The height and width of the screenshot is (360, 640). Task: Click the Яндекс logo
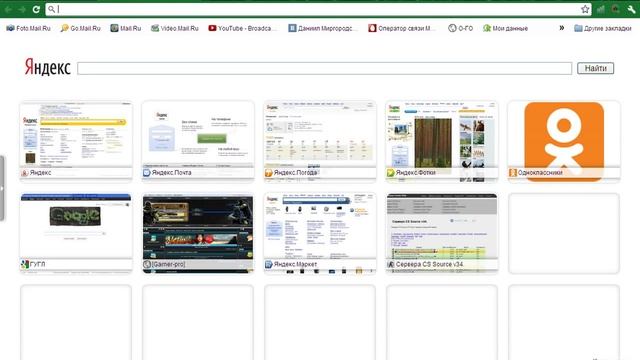pyautogui.click(x=47, y=67)
